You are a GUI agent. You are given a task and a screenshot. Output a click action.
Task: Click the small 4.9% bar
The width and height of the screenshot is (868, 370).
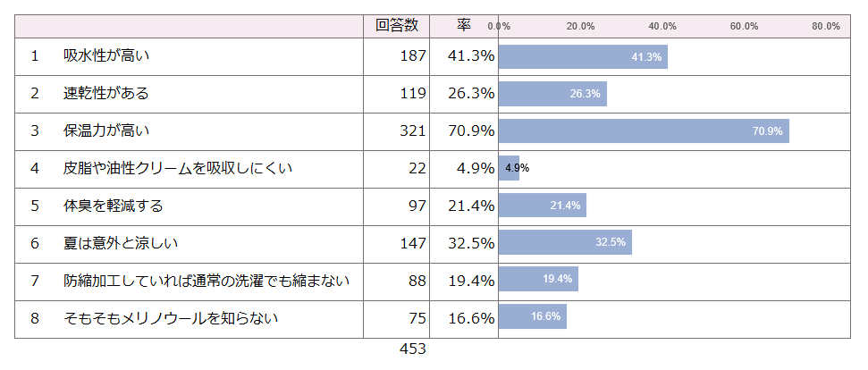point(508,168)
